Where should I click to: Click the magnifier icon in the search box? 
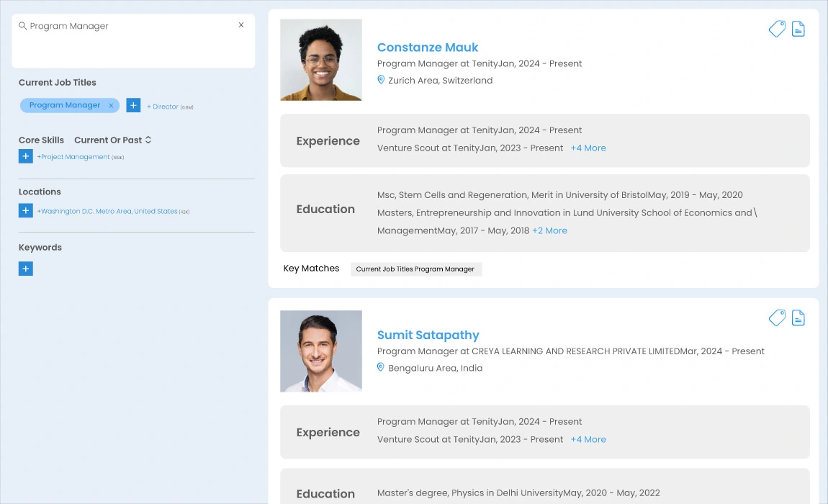[x=22, y=25]
